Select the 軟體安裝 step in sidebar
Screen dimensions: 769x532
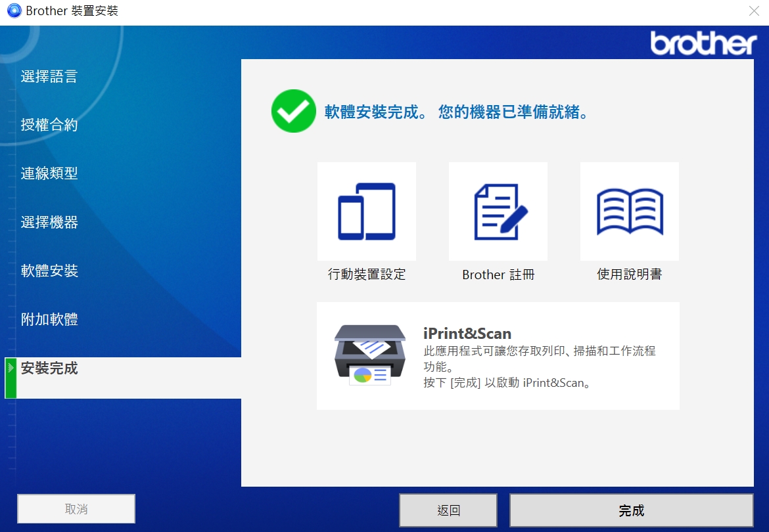coord(49,271)
